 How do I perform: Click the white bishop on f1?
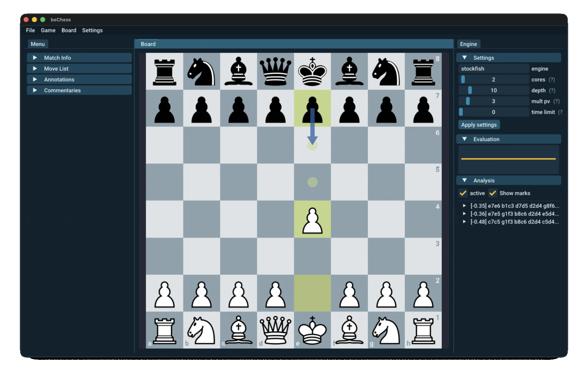(349, 330)
